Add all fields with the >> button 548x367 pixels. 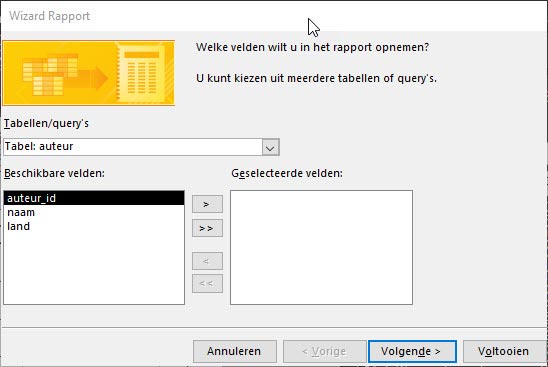tap(207, 228)
